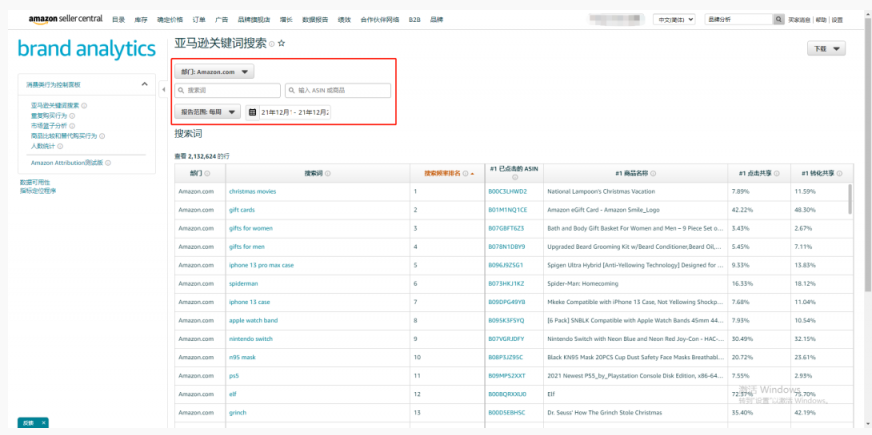Open the 库存 menu
872x435 pixels.
[x=141, y=19]
